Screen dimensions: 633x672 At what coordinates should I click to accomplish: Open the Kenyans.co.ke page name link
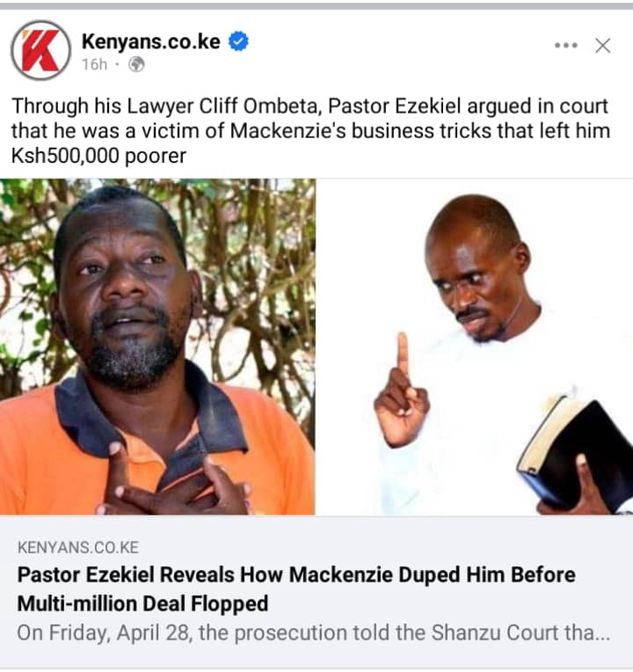[150, 41]
